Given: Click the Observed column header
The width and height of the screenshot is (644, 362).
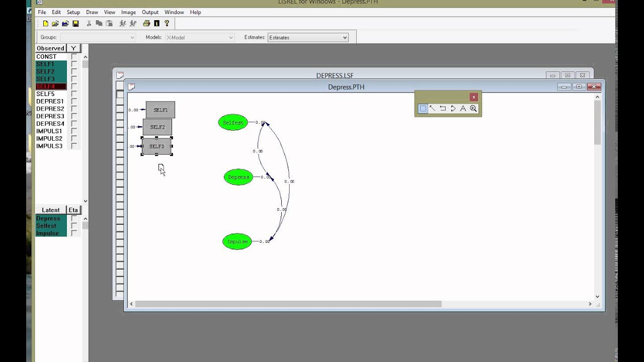Looking at the screenshot, I should click(x=51, y=48).
